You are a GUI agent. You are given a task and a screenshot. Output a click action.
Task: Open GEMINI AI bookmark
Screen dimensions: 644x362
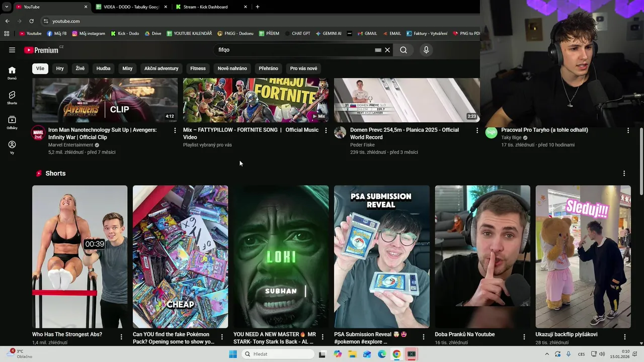coord(329,34)
